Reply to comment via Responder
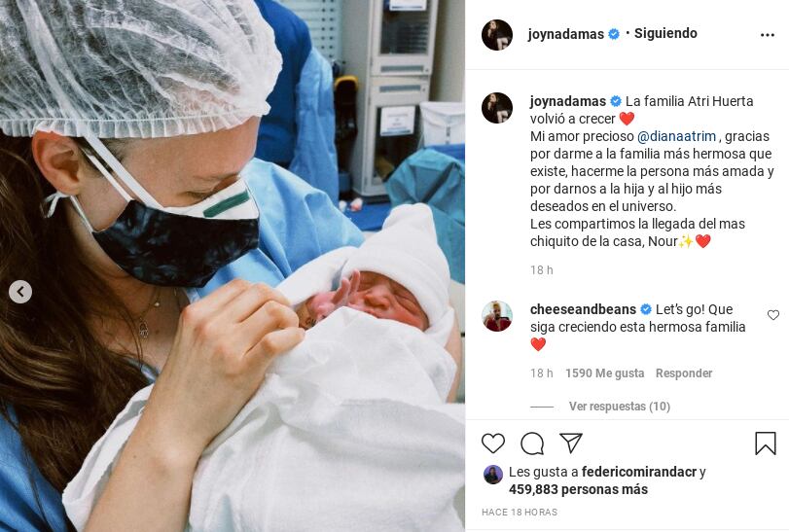Screen dimensions: 789x532 tap(684, 373)
